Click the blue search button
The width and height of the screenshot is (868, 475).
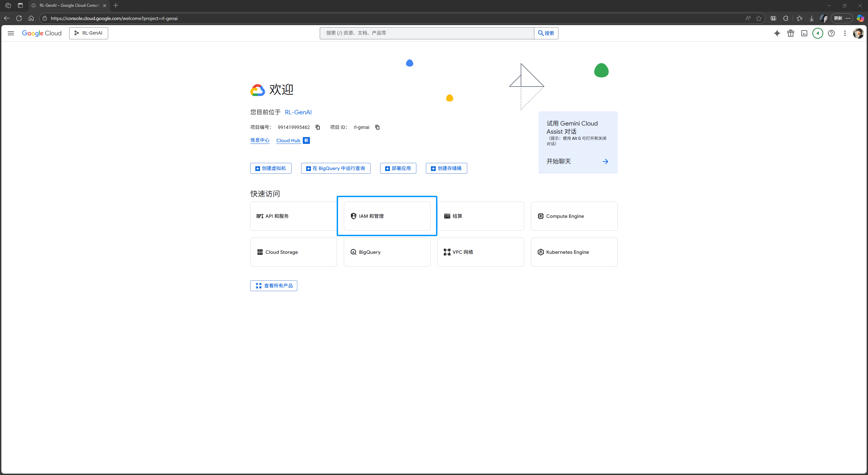(546, 33)
